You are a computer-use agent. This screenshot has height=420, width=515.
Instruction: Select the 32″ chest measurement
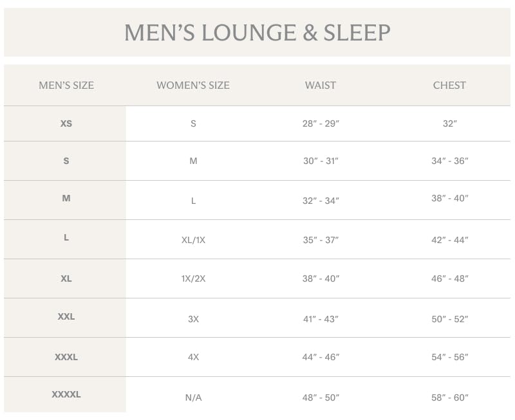point(449,123)
